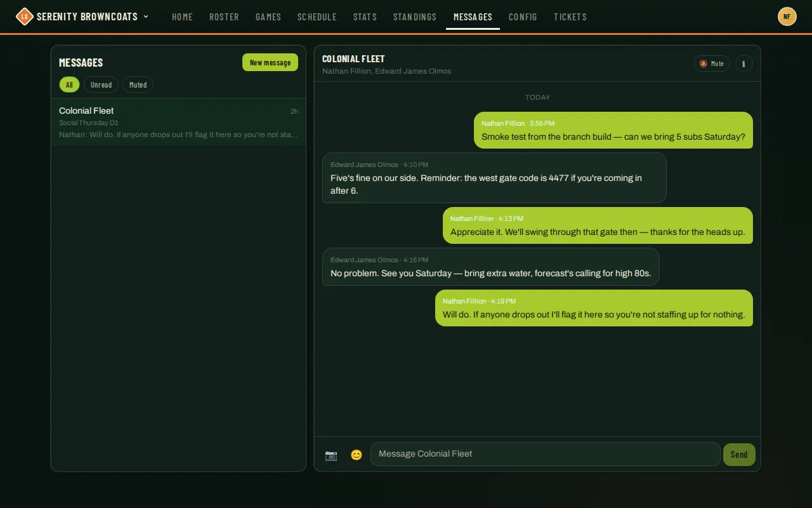Click the 'Appreciate it' message bubble
Screen dimensions: 812x508
pyautogui.click(x=598, y=225)
